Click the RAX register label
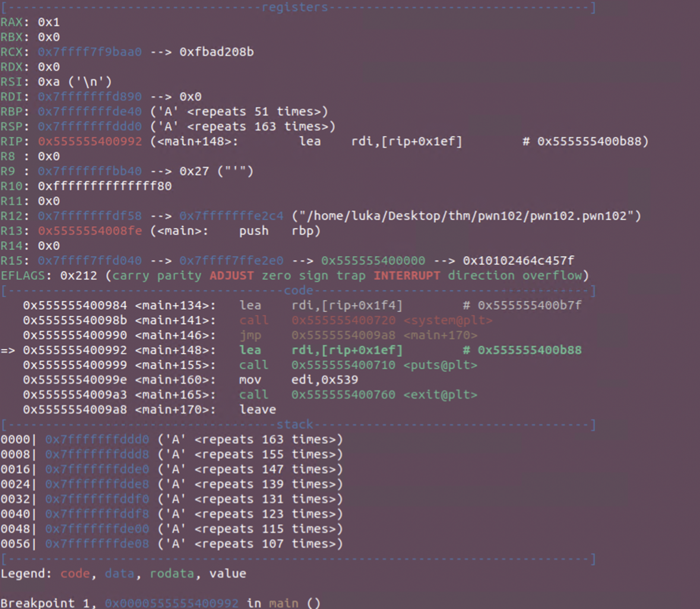700x609 pixels. (x=12, y=22)
